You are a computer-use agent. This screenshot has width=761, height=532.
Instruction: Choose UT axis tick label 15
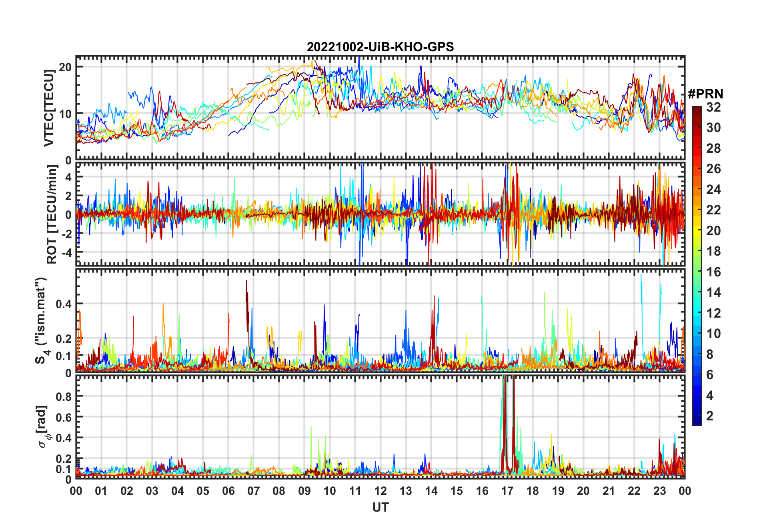[457, 491]
